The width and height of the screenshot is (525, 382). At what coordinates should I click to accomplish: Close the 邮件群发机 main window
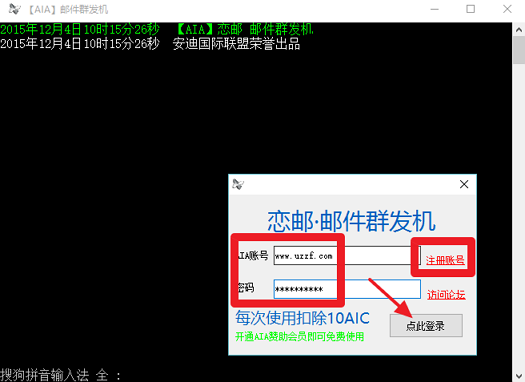click(x=507, y=9)
